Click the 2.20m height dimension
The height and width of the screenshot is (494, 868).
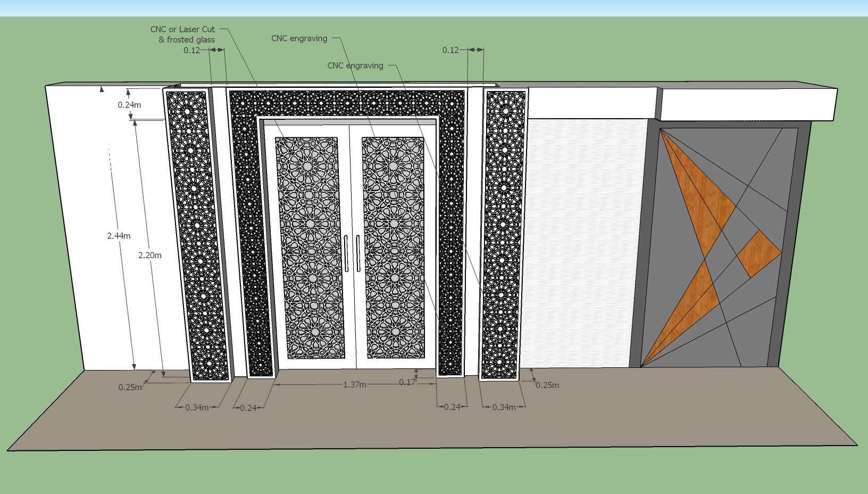[x=149, y=256]
